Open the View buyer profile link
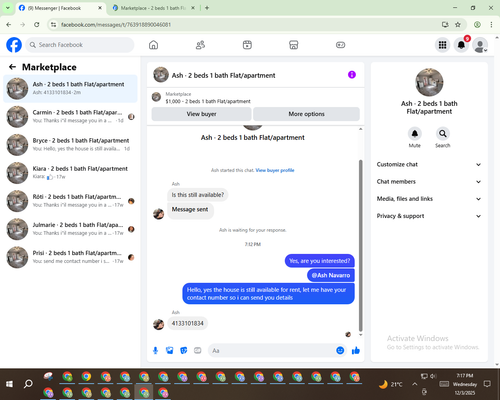The width and height of the screenshot is (500, 400). [275, 170]
